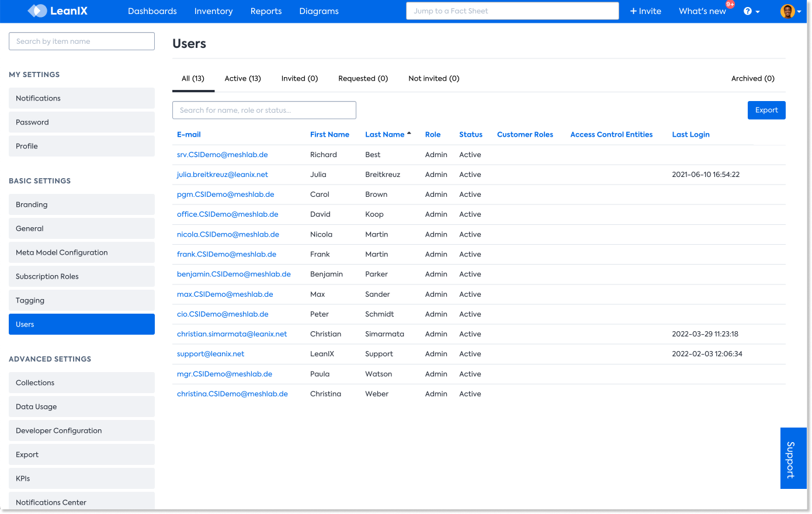The height and width of the screenshot is (514, 812).
Task: Sort by E-mail column header
Action: 189,134
